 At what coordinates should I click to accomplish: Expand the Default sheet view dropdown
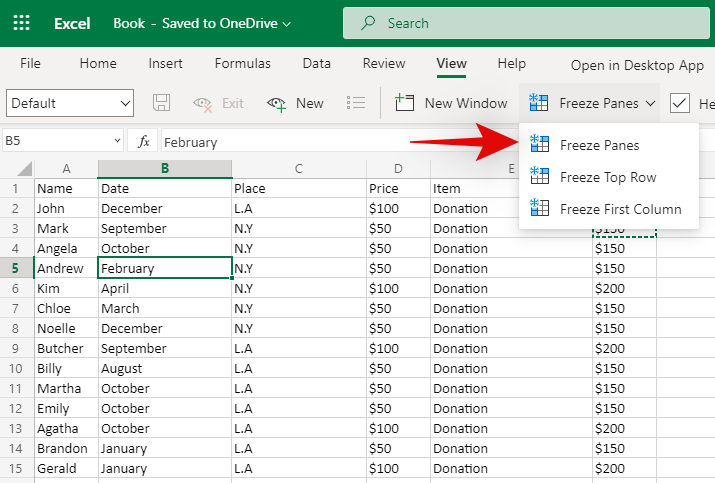125,103
